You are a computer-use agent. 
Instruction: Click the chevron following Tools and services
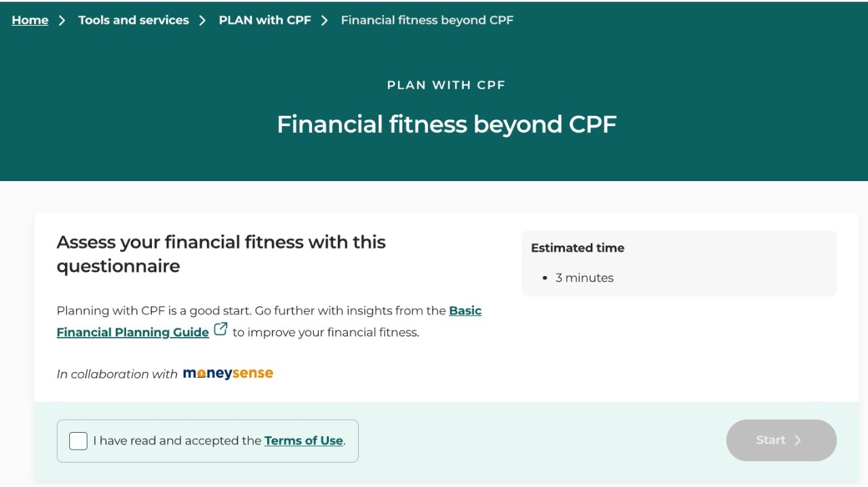[x=202, y=20]
